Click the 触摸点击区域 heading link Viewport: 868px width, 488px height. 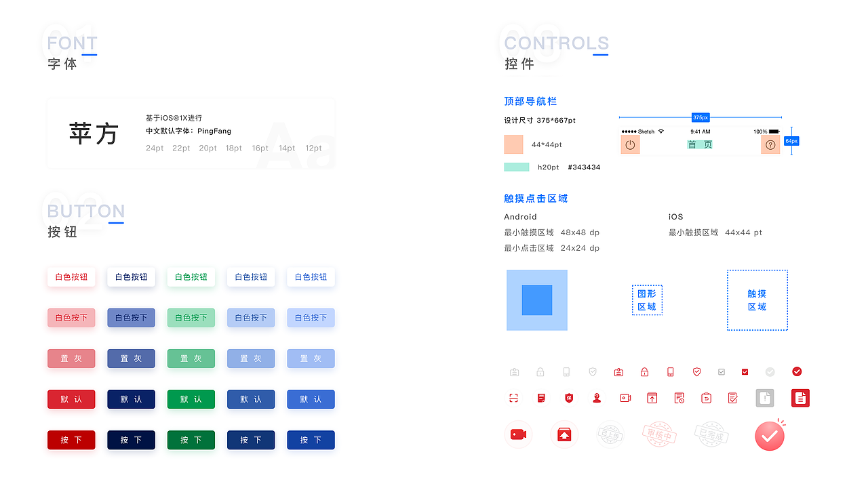click(x=536, y=198)
